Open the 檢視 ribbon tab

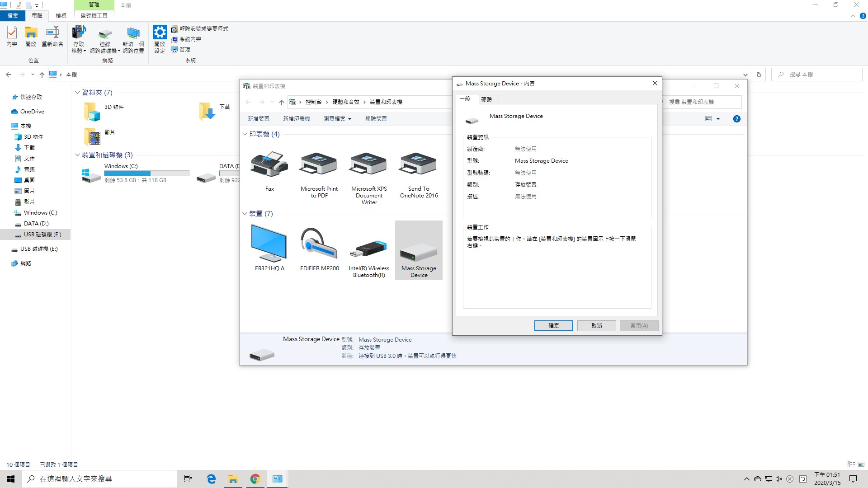pyautogui.click(x=61, y=15)
